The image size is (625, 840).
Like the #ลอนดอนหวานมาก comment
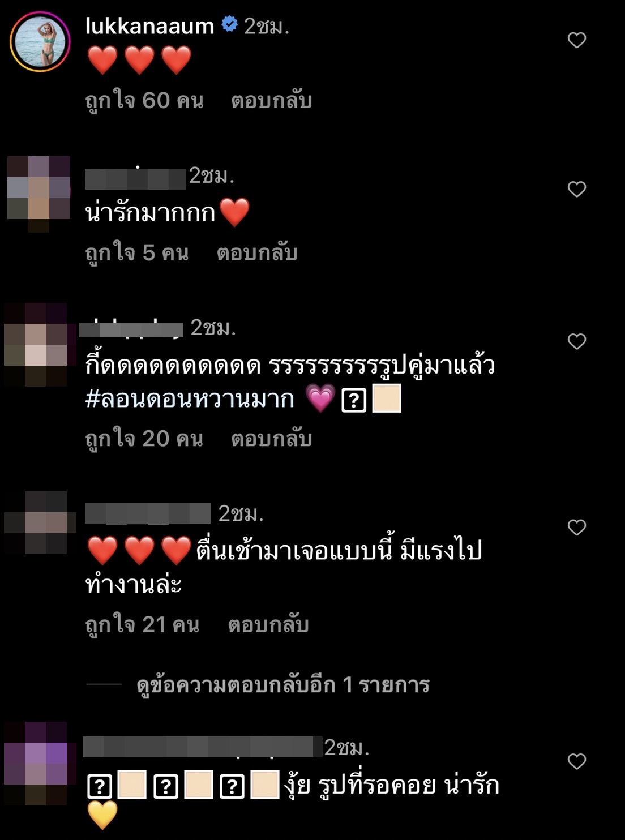click(x=576, y=341)
